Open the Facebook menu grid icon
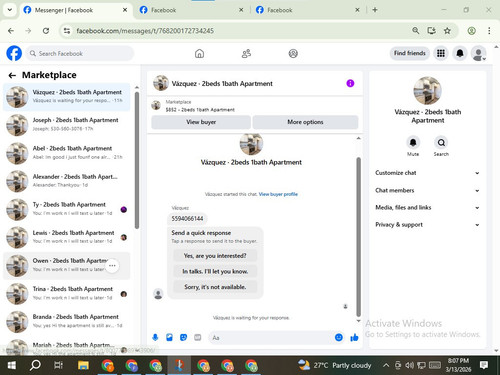 click(441, 53)
